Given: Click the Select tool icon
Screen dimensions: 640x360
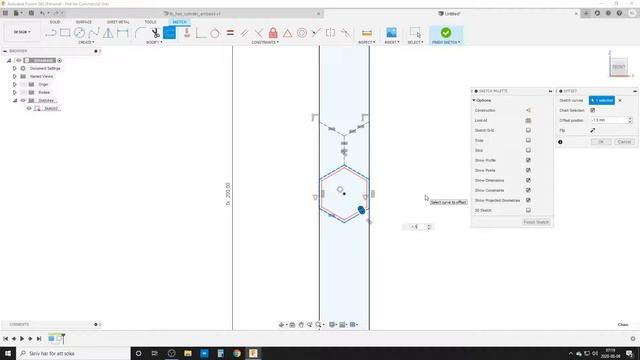Looking at the screenshot, I should 415,33.
